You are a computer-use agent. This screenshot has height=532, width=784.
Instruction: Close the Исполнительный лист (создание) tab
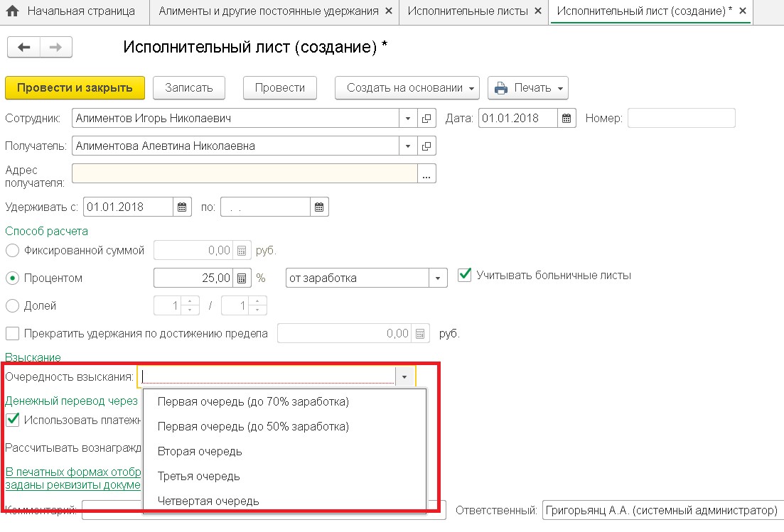click(743, 11)
